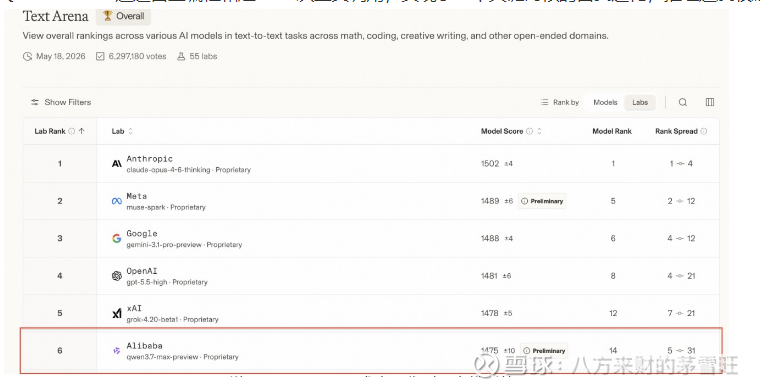Image resolution: width=760 pixels, height=388 pixels.
Task: Click rank spread 5 to 31
Action: tap(681, 351)
